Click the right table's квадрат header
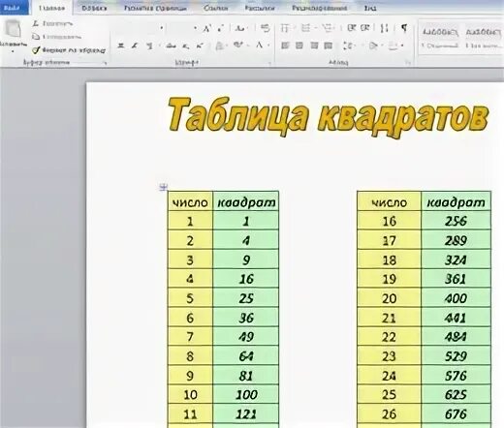This screenshot has width=504, height=428. coord(457,202)
